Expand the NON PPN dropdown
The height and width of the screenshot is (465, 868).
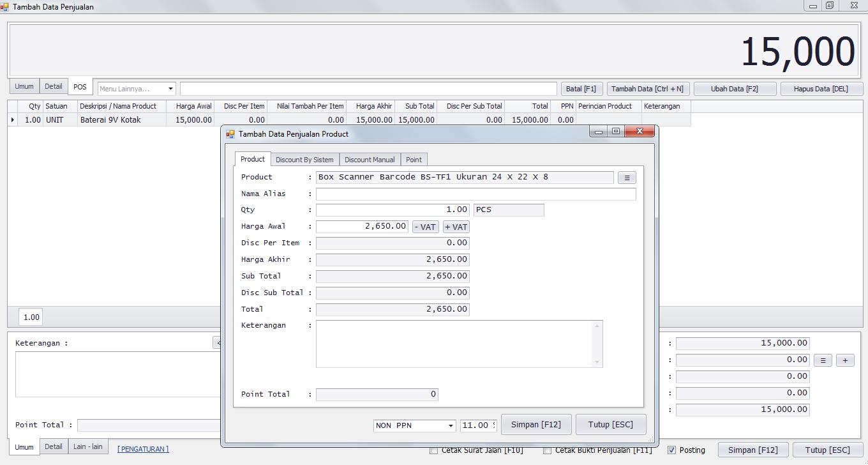click(x=450, y=426)
